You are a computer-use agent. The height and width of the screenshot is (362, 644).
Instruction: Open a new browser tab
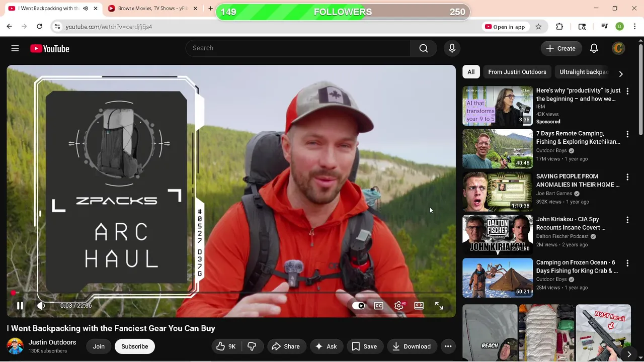(x=210, y=9)
